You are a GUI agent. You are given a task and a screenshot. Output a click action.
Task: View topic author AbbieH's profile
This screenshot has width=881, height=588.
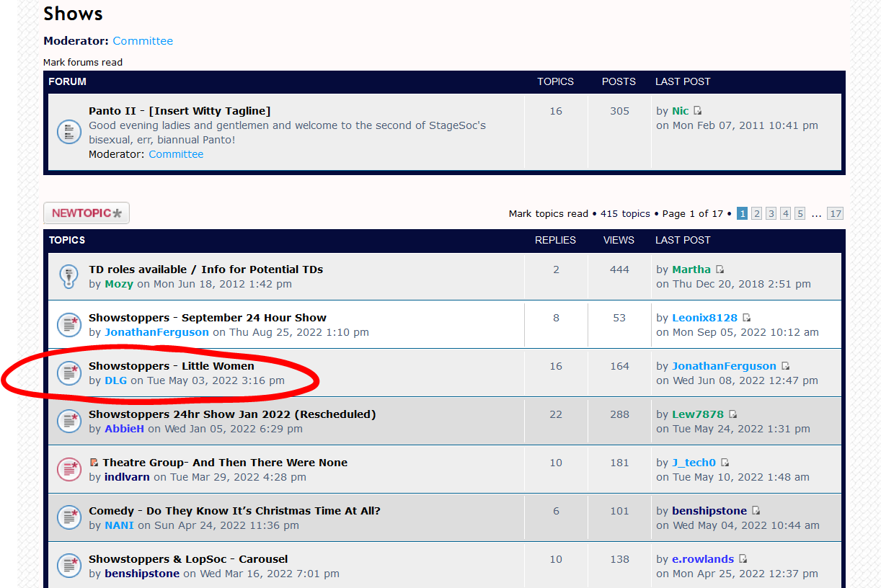click(124, 429)
